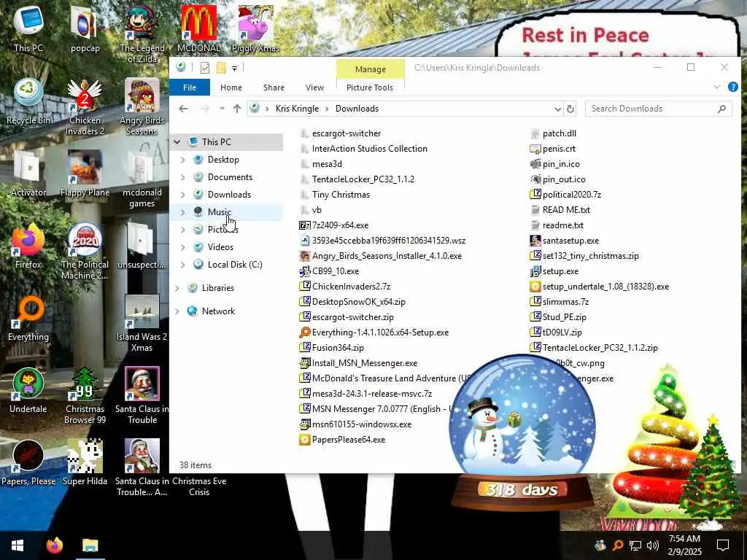Launch The Legend of Zilda shortcut

(142, 34)
